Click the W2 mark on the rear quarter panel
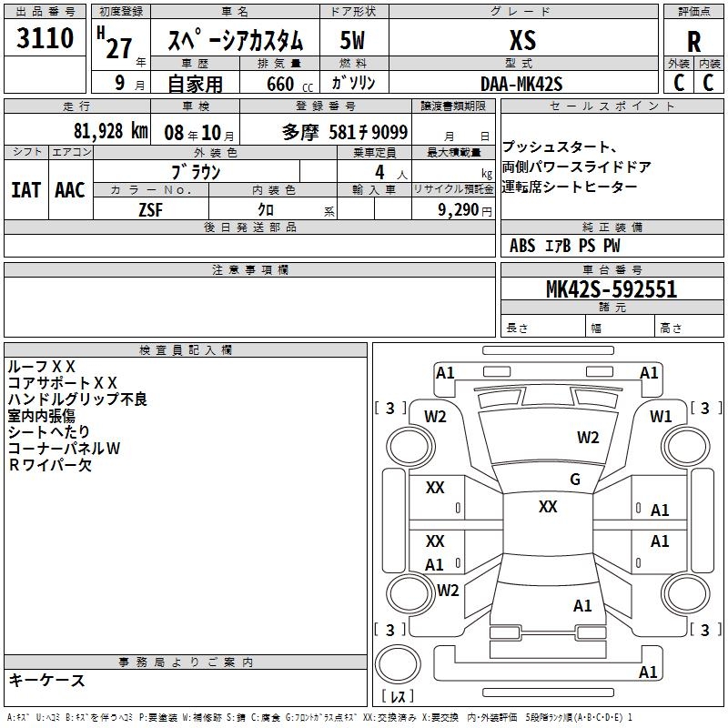This screenshot has width=728, height=728. [x=448, y=591]
